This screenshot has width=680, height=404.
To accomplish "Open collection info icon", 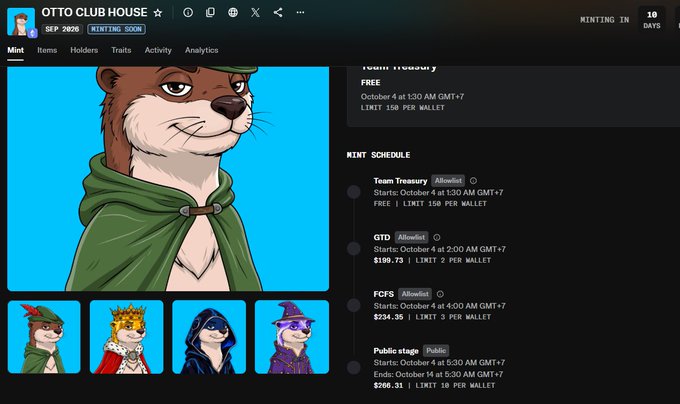I will (x=188, y=13).
